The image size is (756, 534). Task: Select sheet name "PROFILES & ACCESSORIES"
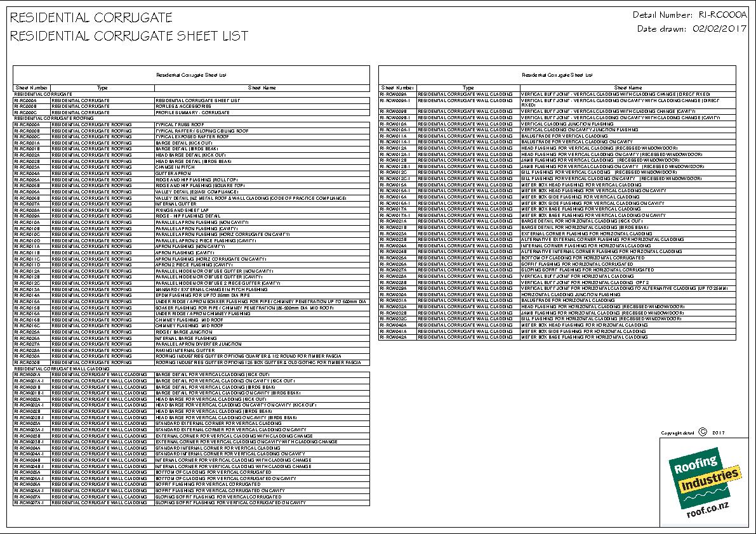click(x=183, y=107)
